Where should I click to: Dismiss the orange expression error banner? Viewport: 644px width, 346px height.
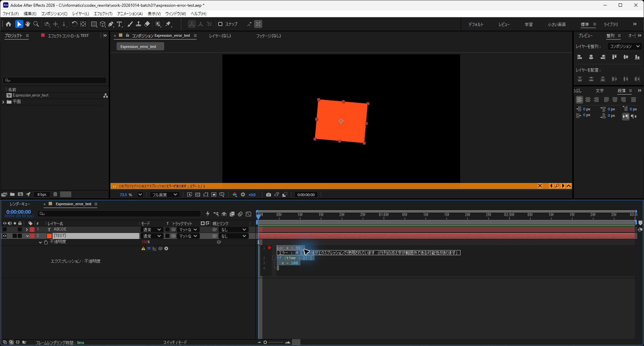tap(540, 186)
